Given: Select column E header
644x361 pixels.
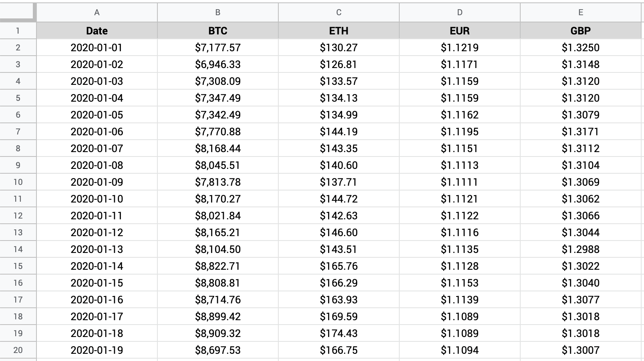Looking at the screenshot, I should click(581, 12).
